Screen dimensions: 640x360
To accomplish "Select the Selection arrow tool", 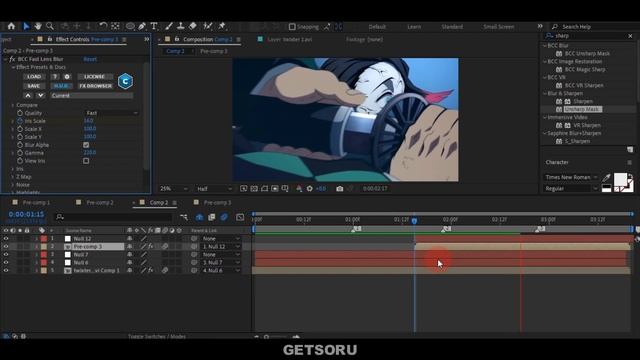I will (x=26, y=26).
